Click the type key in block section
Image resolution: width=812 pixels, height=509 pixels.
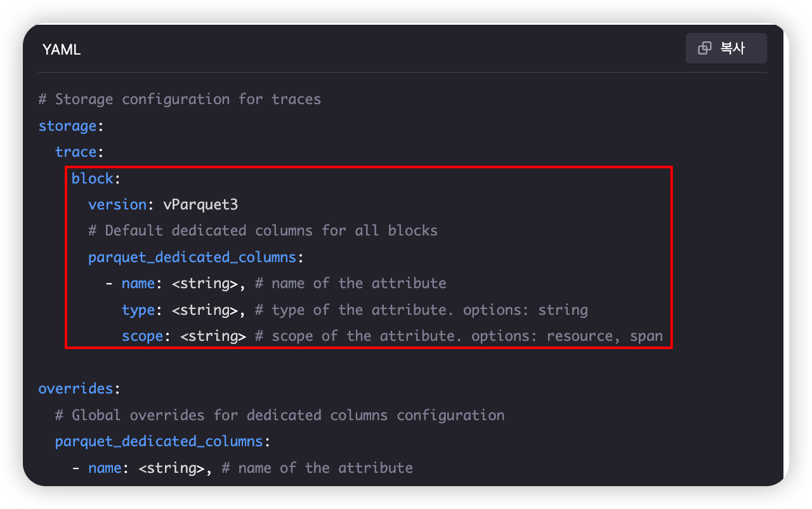tap(138, 310)
